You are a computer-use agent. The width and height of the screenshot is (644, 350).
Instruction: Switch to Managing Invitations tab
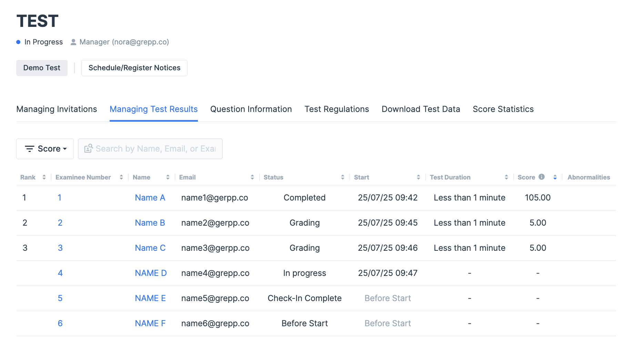57,109
